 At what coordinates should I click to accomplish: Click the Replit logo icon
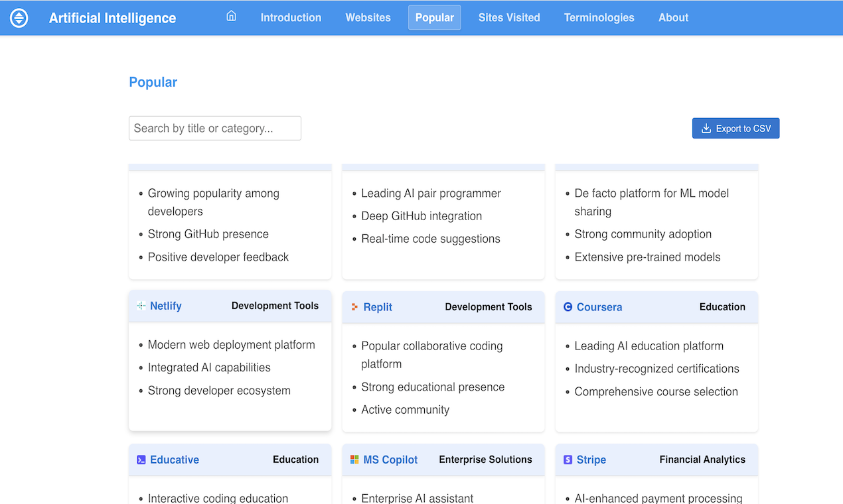click(354, 307)
